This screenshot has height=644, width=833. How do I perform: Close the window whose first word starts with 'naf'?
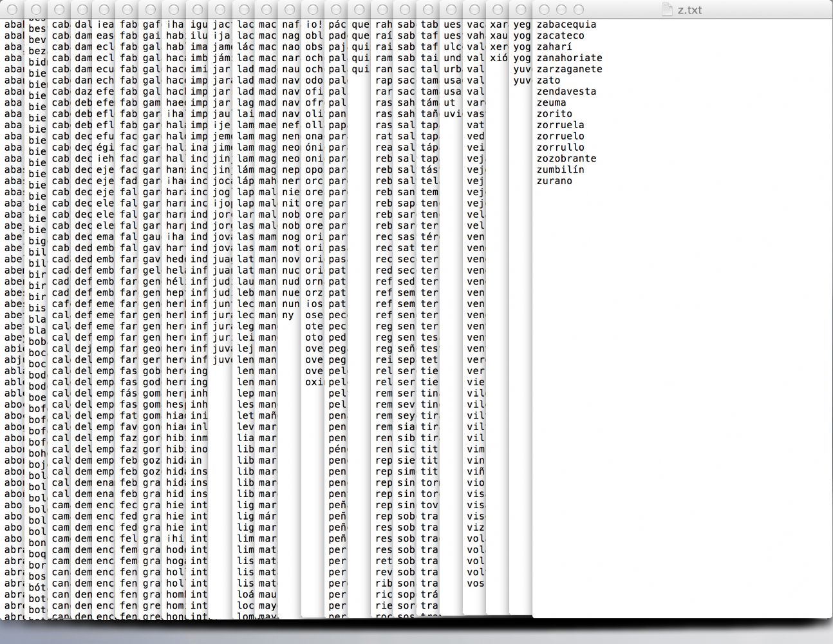point(290,10)
